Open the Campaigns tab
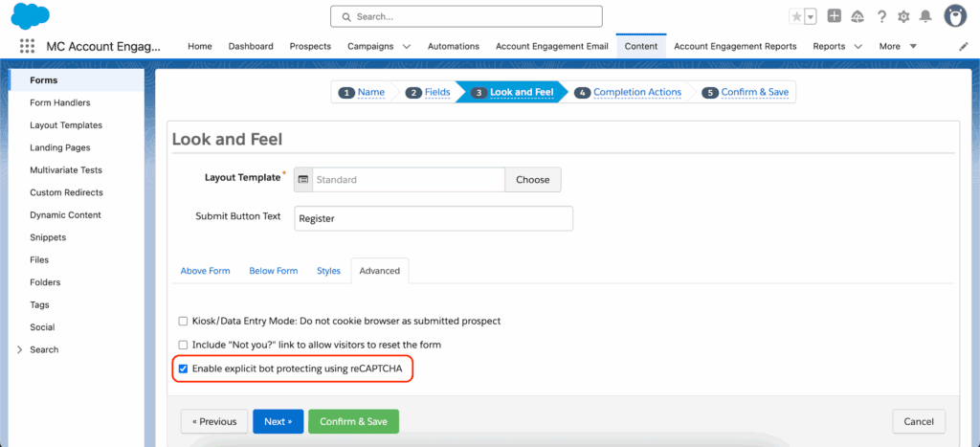The height and width of the screenshot is (447, 980). [370, 46]
